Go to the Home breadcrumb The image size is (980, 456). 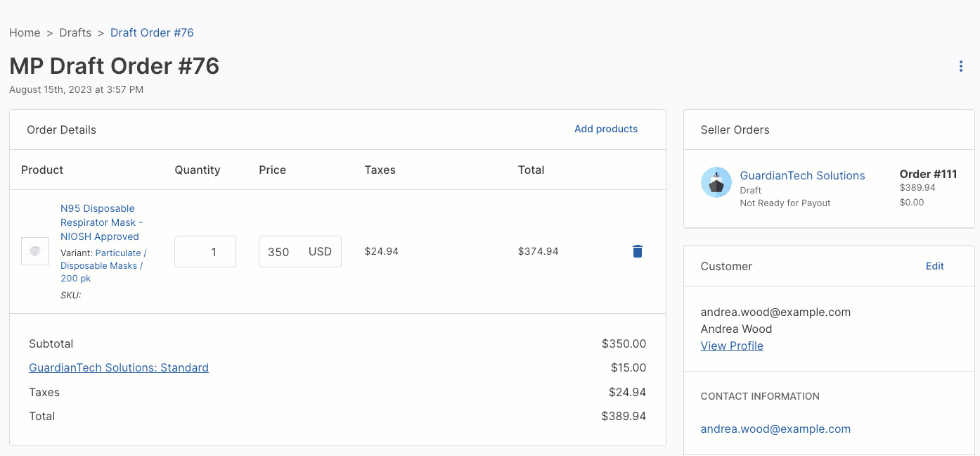pos(25,33)
